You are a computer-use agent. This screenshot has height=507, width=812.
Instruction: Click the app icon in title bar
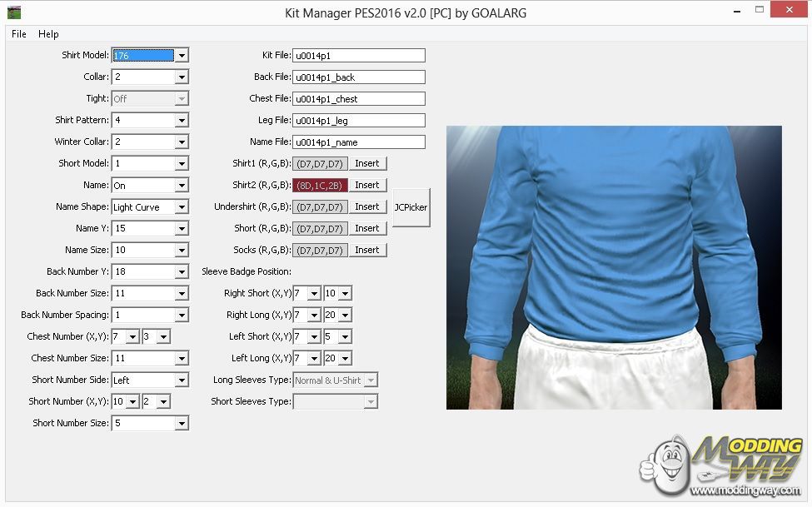13,12
